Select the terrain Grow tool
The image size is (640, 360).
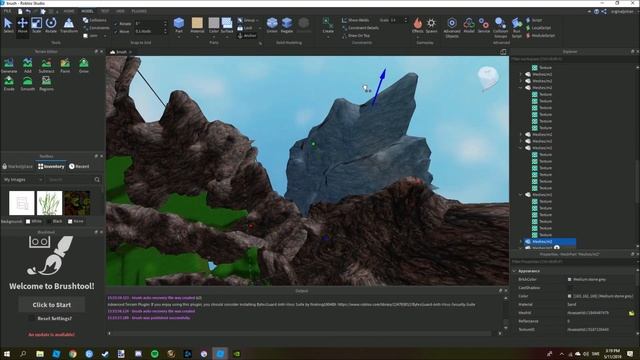pyautogui.click(x=84, y=65)
